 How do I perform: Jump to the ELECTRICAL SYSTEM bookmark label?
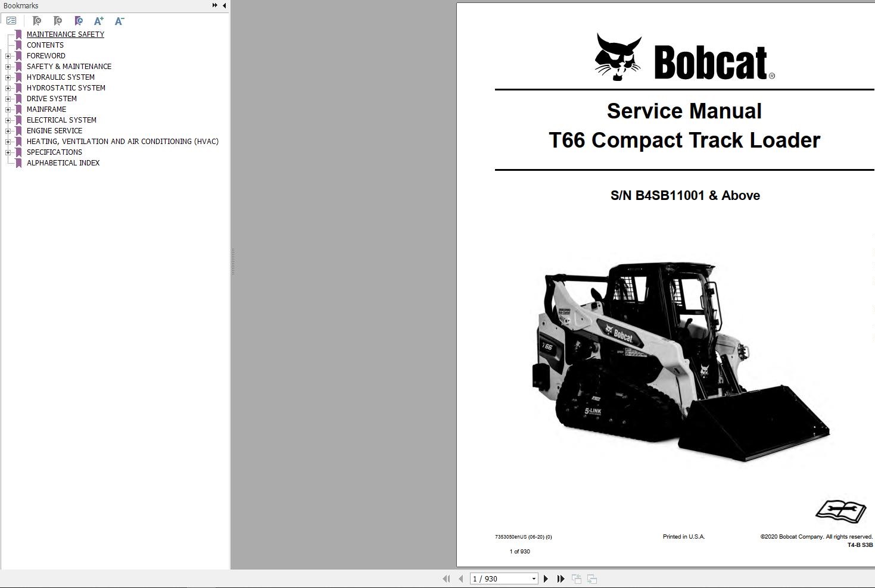pyautogui.click(x=61, y=120)
